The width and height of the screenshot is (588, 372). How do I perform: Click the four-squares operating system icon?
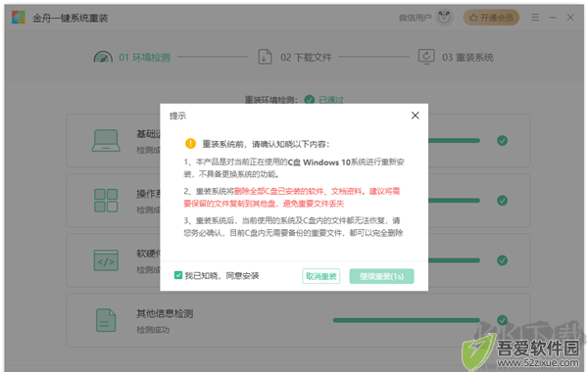click(x=106, y=201)
